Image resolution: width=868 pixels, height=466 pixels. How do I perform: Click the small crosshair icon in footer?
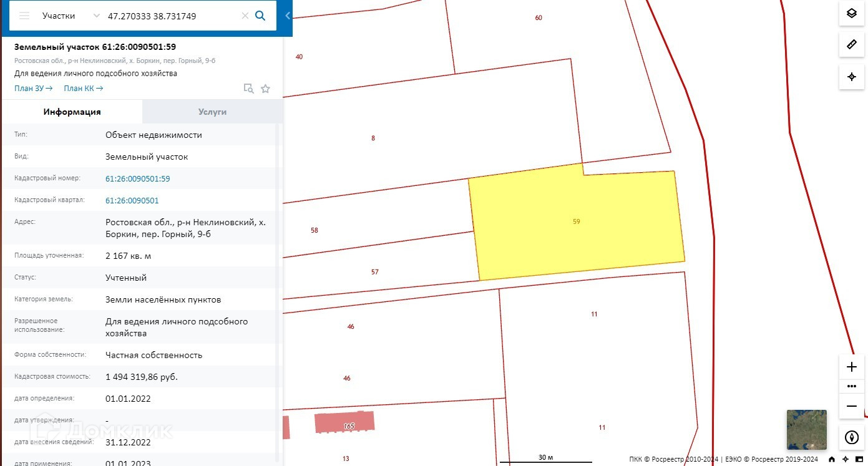[846, 459]
